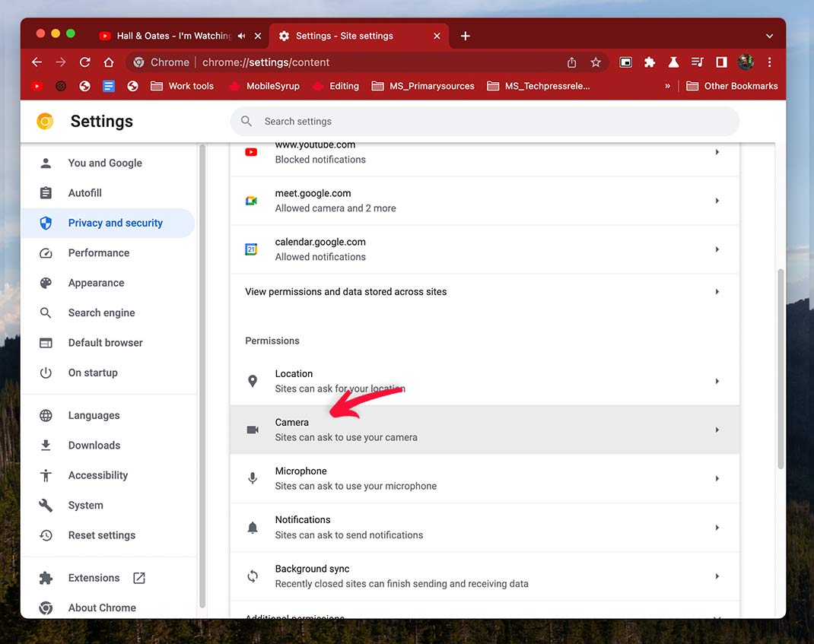Viewport: 814px width, 644px height.
Task: Expand the Microphone permission arrow
Action: (x=717, y=479)
